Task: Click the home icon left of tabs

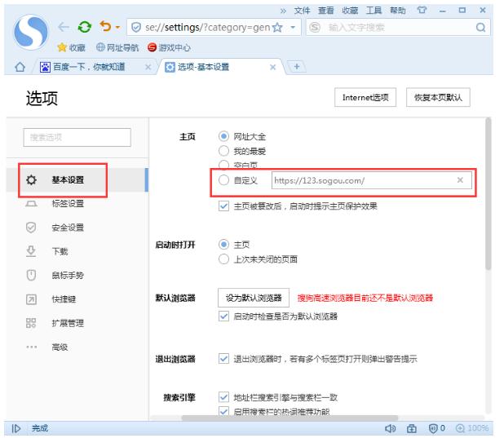Action: point(9,64)
